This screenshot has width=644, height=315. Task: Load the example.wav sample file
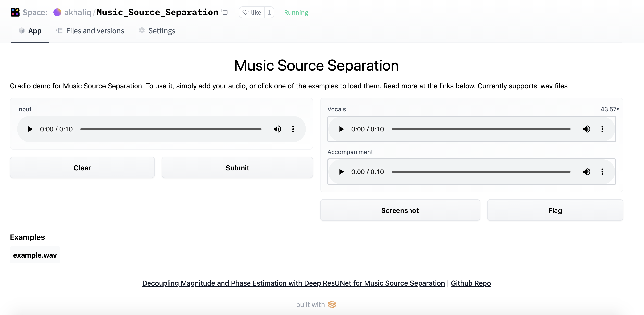pos(35,255)
